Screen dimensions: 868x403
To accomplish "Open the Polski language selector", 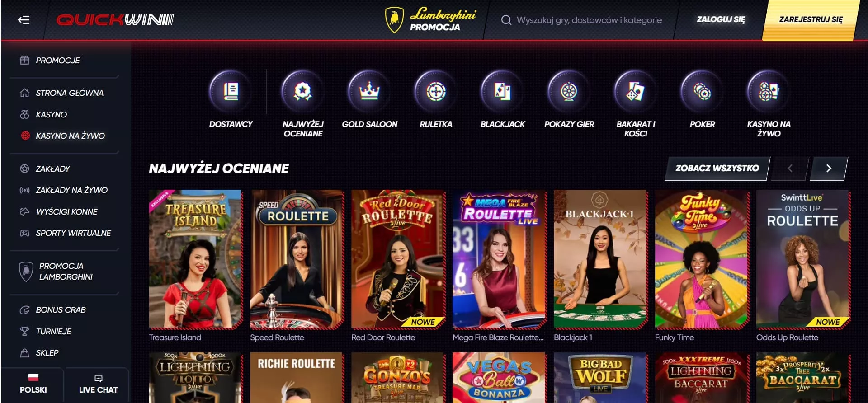I will pos(33,384).
